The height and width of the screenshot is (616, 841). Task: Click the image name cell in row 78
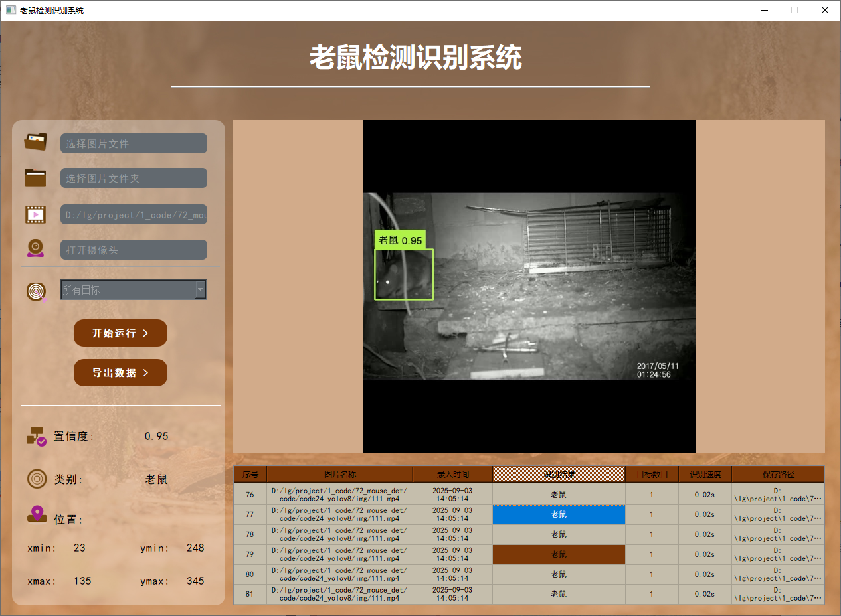pos(340,534)
